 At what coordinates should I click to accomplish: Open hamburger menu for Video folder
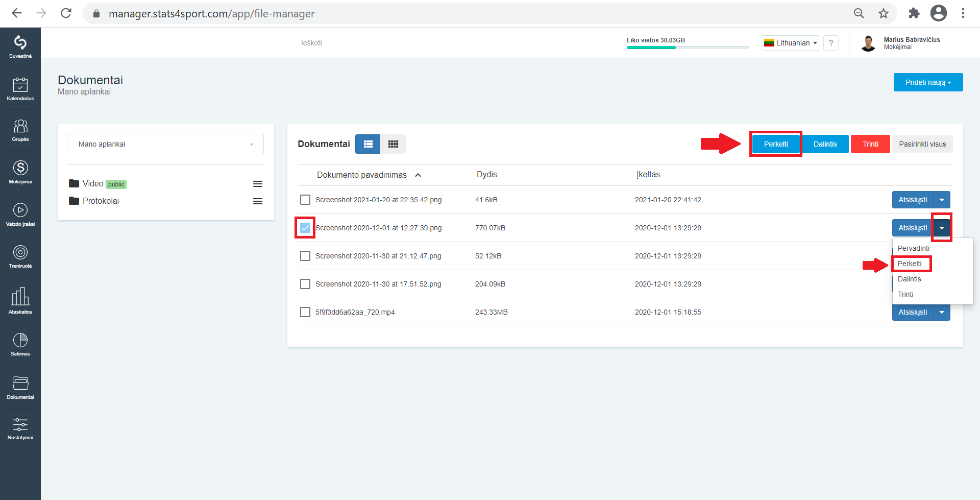[x=258, y=184]
